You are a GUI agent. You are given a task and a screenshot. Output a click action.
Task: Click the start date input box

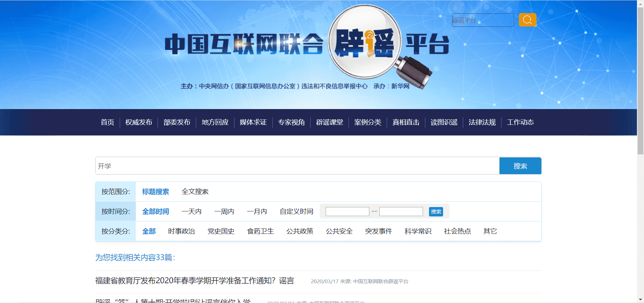347,211
